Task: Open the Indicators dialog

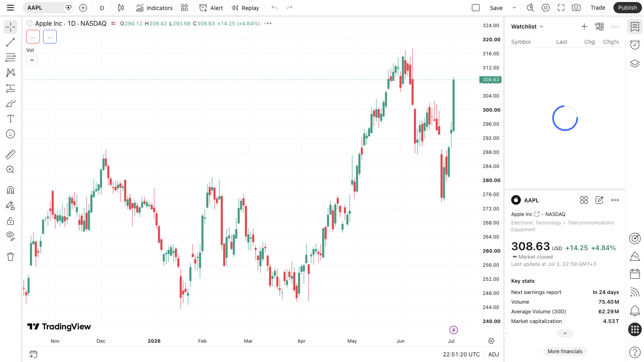Action: pyautogui.click(x=154, y=8)
